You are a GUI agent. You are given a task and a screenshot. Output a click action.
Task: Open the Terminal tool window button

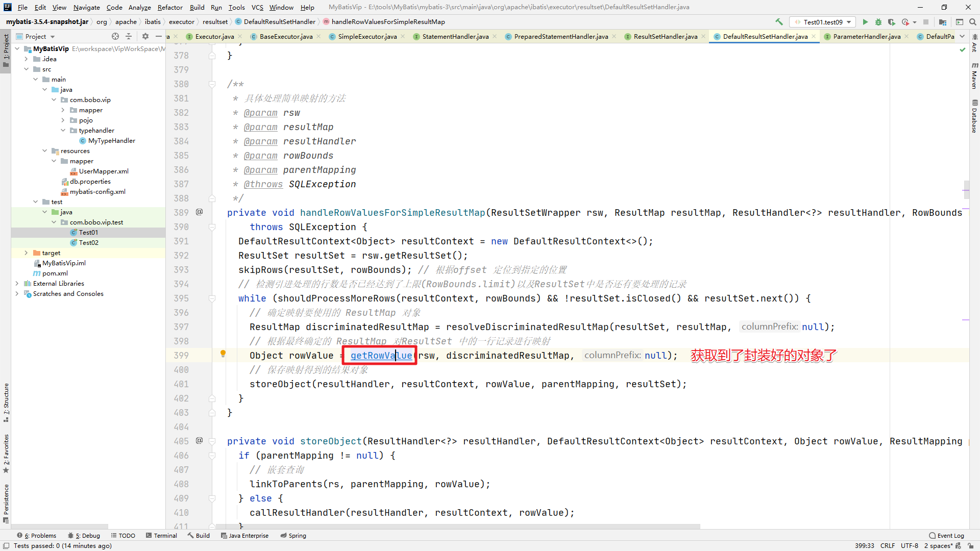click(x=161, y=536)
